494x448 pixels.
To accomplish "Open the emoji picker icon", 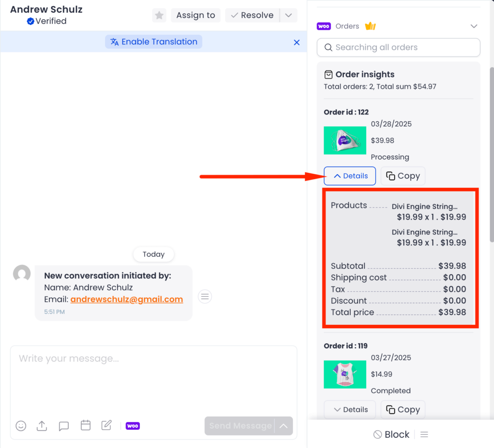I will pos(21,426).
